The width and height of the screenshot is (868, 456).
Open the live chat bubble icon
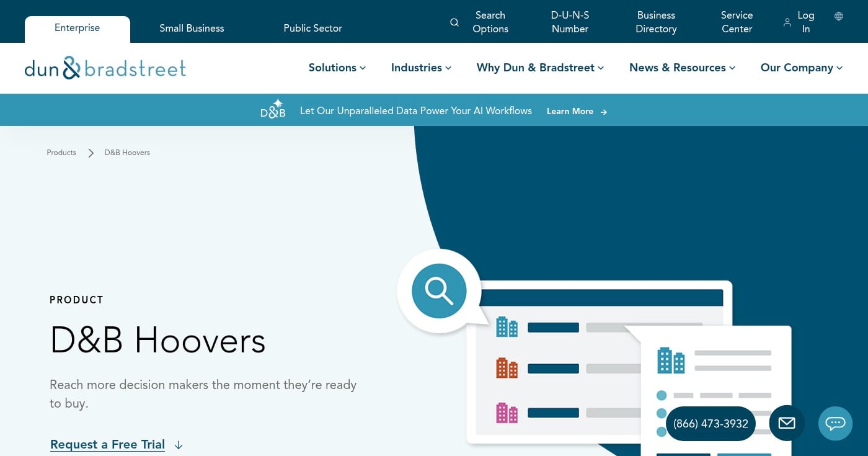835,423
